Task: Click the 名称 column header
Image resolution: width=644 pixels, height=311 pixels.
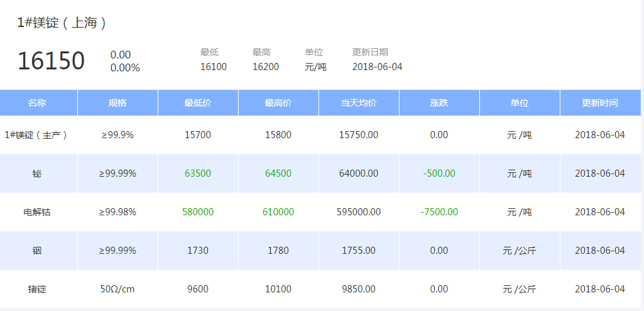Action: pos(37,103)
